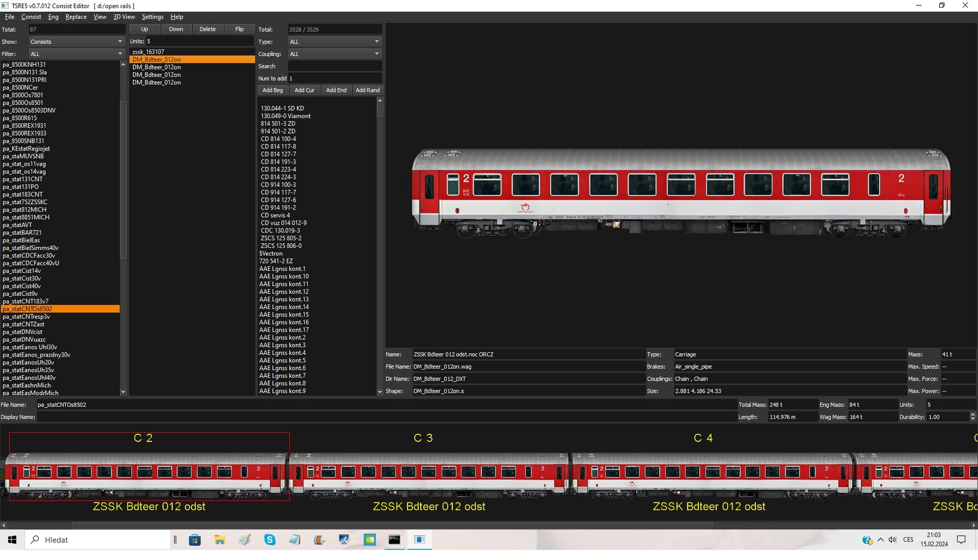Click the Add End button
The width and height of the screenshot is (978, 560).
[336, 90]
